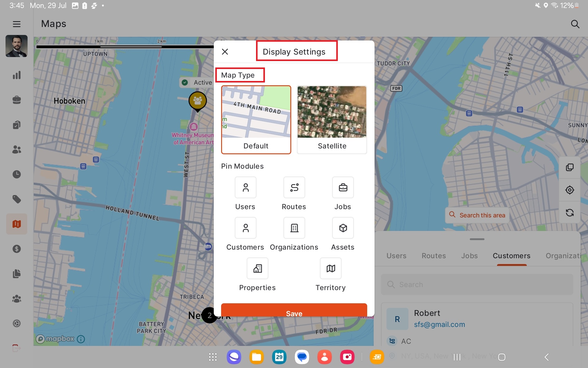Select the Satellite map type

332,120
